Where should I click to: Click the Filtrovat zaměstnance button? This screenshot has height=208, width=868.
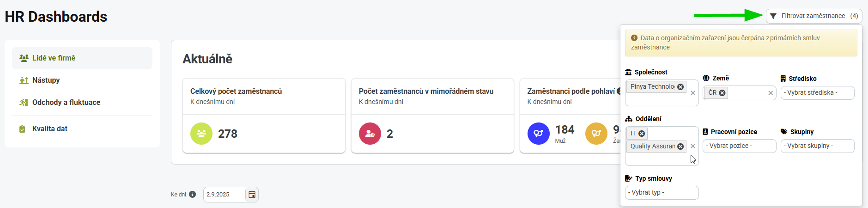[x=814, y=16]
